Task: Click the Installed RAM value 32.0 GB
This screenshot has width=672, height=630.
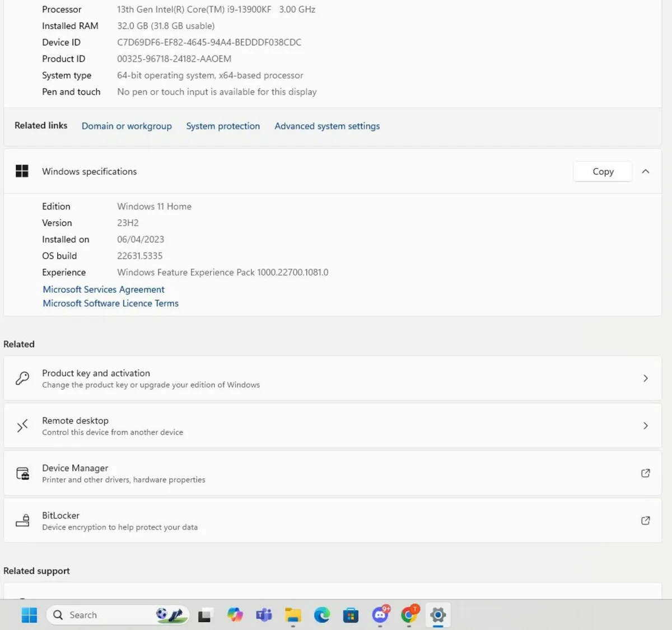Action: [x=166, y=26]
